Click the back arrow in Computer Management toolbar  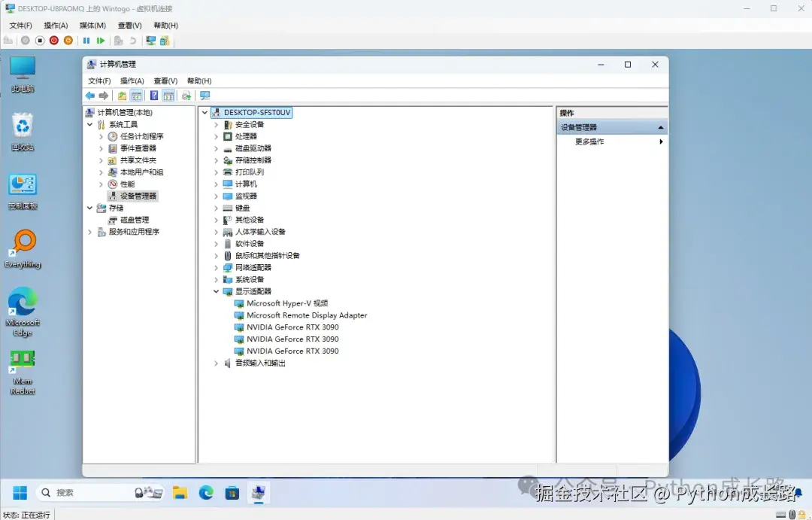coord(90,96)
